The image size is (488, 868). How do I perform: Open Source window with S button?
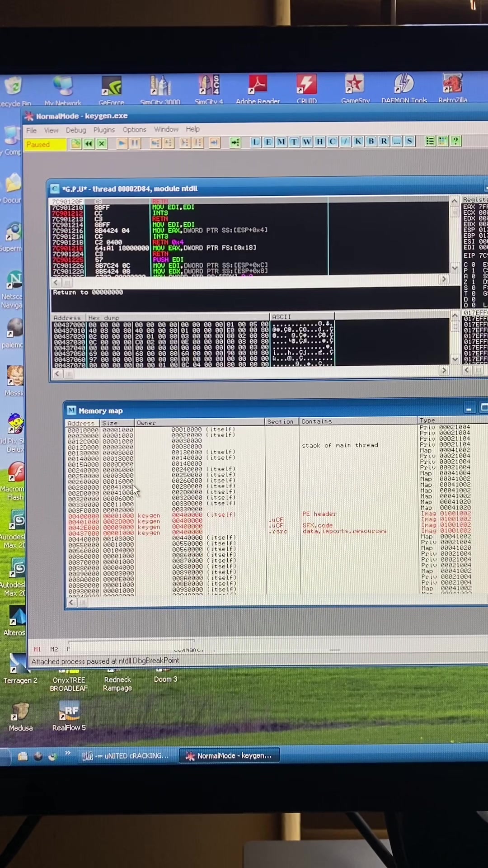coord(409,141)
